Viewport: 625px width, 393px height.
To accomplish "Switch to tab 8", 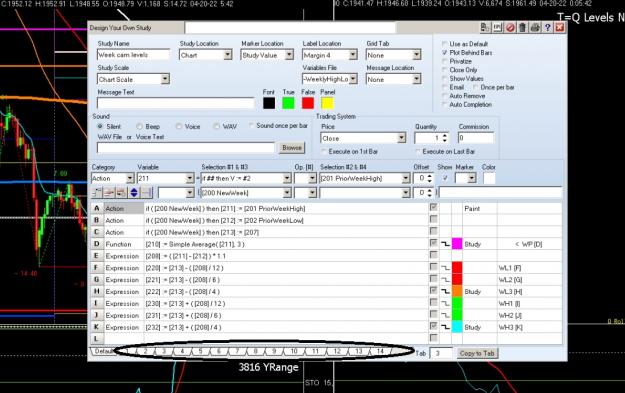I will pos(256,351).
